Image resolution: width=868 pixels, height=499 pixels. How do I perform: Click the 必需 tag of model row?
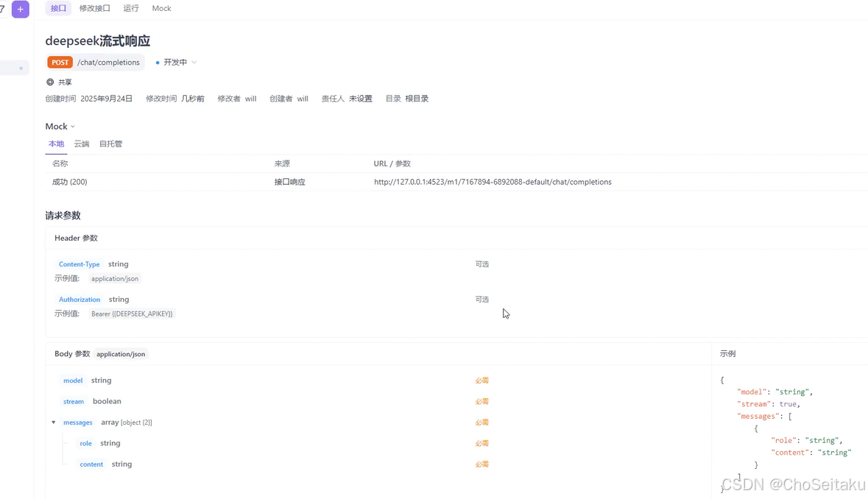pyautogui.click(x=481, y=381)
